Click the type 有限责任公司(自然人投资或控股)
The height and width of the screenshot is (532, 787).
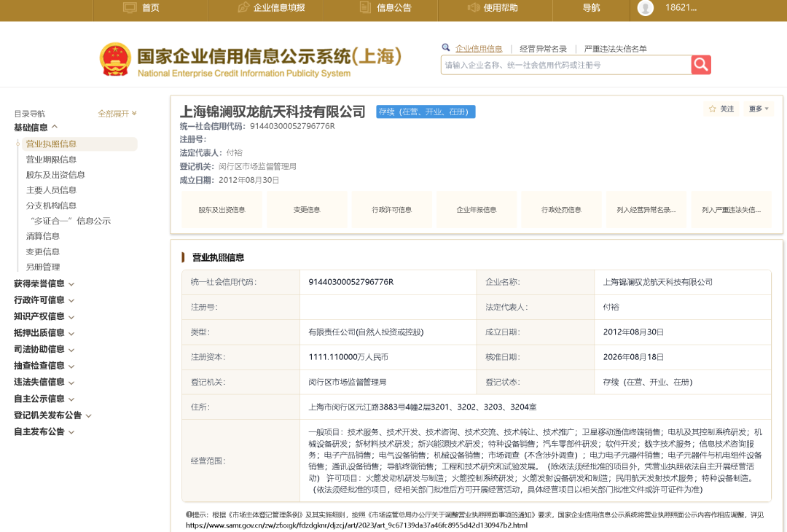pyautogui.click(x=366, y=332)
